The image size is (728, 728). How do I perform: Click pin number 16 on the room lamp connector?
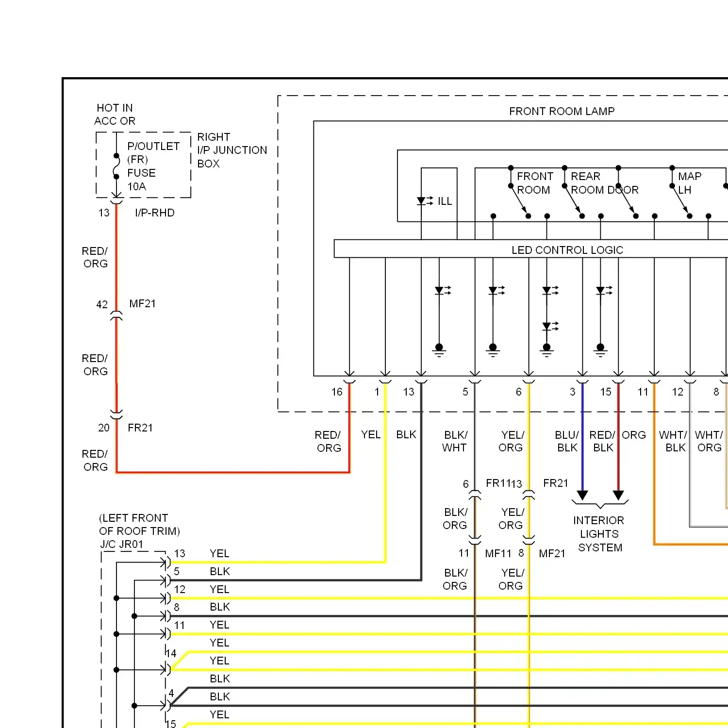[337, 392]
